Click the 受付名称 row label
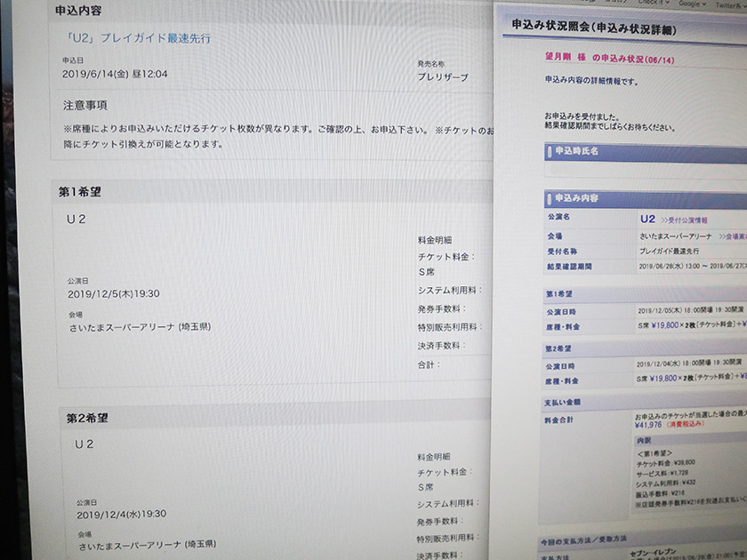The image size is (747, 560). (x=562, y=252)
